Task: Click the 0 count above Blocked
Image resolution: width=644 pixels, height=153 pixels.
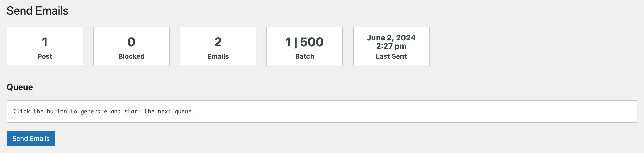Action: [x=131, y=42]
